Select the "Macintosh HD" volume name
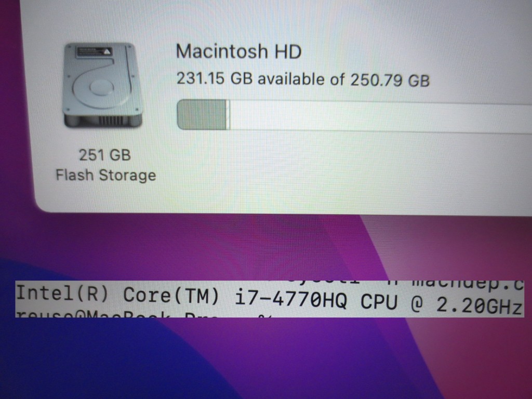The image size is (532, 399). (238, 51)
